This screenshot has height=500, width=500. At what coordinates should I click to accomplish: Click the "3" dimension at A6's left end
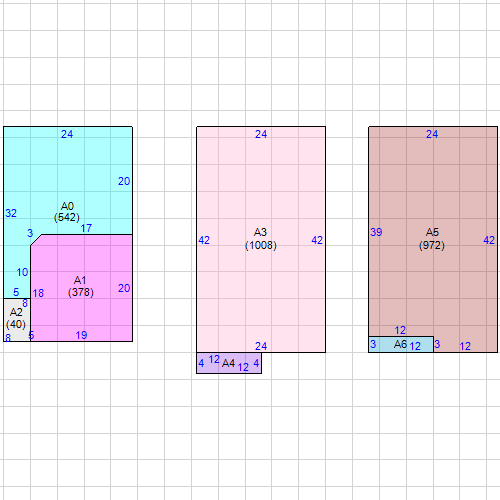(373, 344)
